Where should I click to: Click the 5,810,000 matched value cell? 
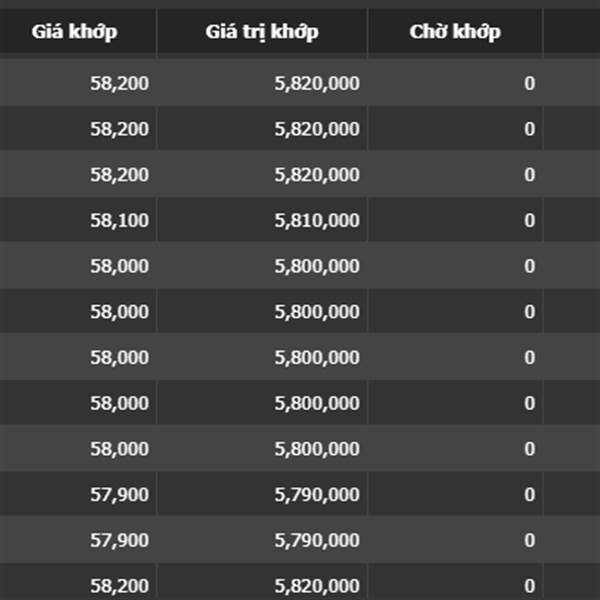pos(262,220)
